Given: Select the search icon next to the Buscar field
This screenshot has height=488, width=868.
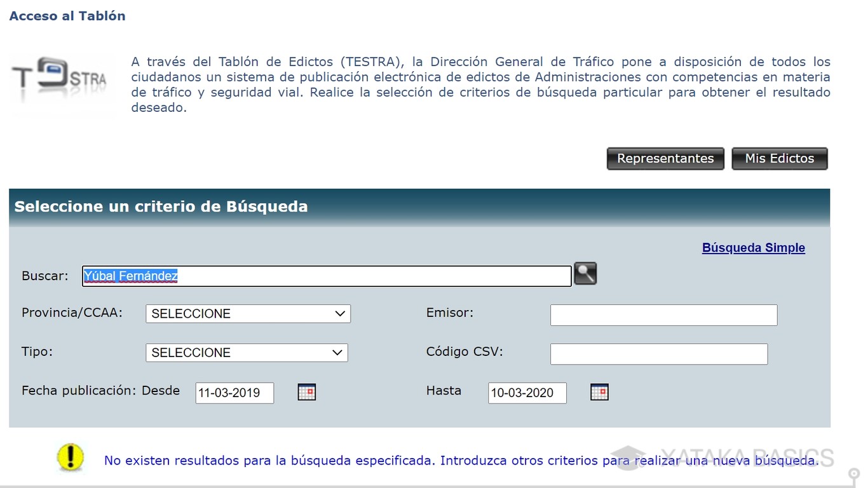Looking at the screenshot, I should coord(585,273).
